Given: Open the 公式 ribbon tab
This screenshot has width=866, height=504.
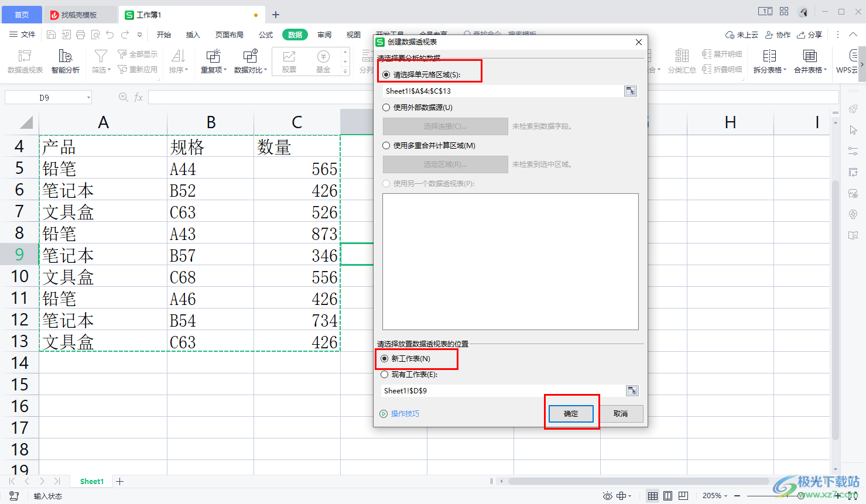Looking at the screenshot, I should point(266,35).
